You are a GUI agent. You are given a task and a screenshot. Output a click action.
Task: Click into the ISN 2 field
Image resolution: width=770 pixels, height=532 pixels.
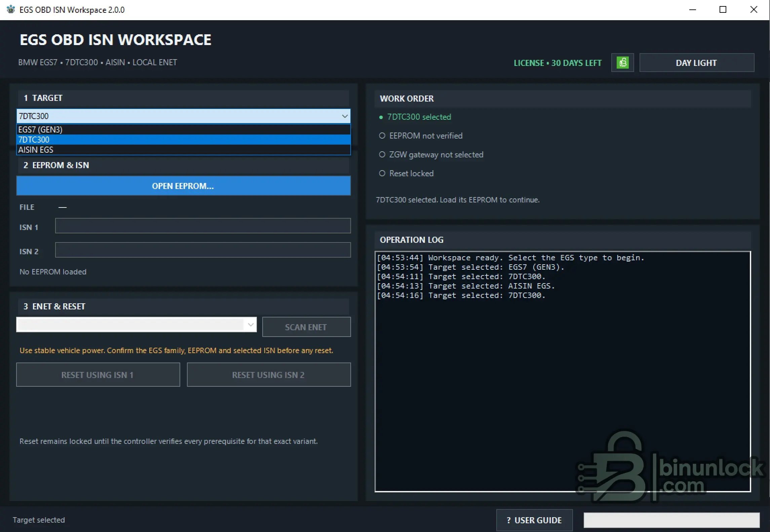click(203, 250)
